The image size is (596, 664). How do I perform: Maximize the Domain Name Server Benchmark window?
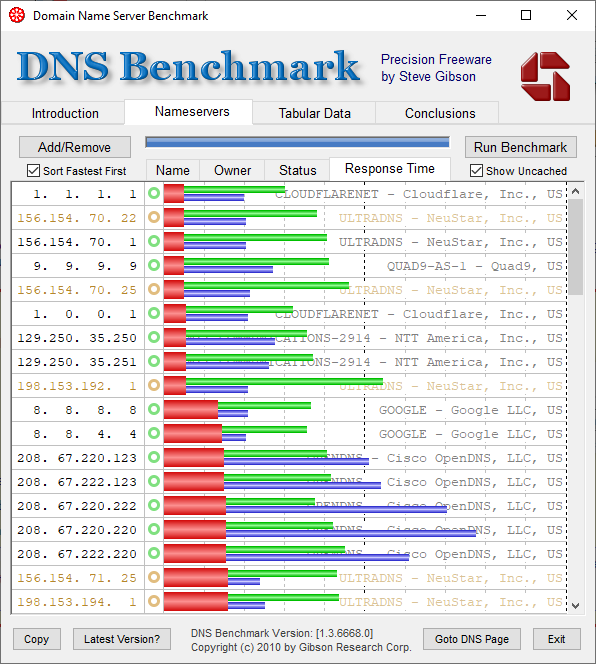pyautogui.click(x=526, y=16)
